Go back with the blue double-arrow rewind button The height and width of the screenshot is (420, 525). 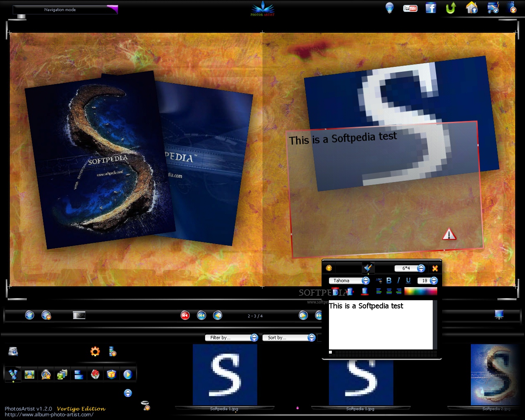pyautogui.click(x=201, y=315)
